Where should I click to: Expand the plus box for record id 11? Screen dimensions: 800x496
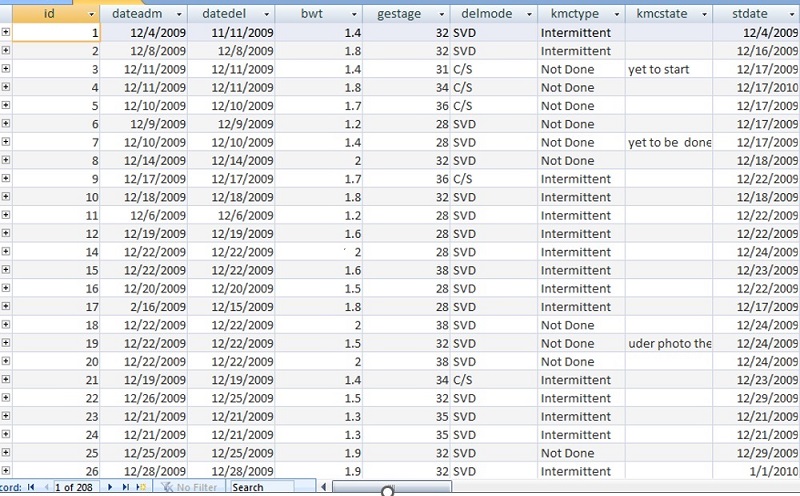6,215
